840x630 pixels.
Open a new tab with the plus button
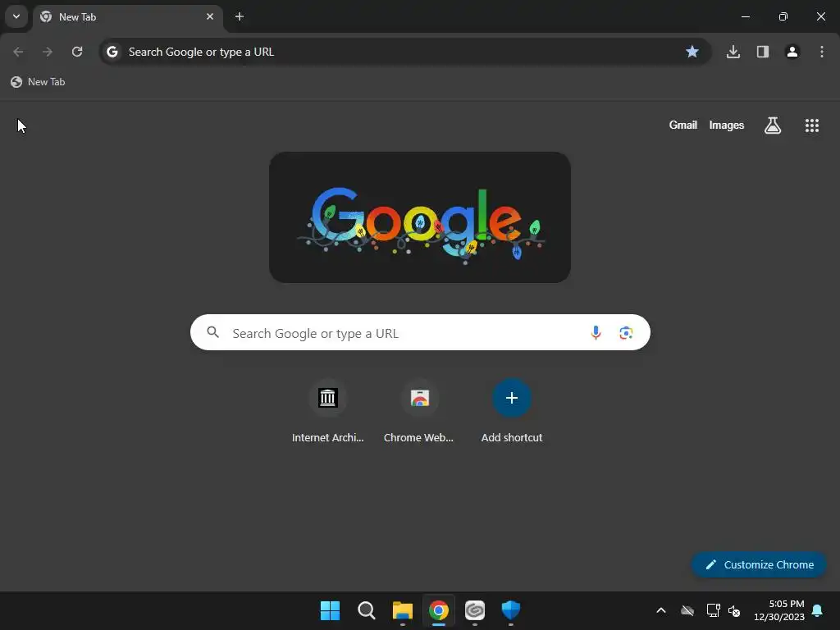pos(240,16)
